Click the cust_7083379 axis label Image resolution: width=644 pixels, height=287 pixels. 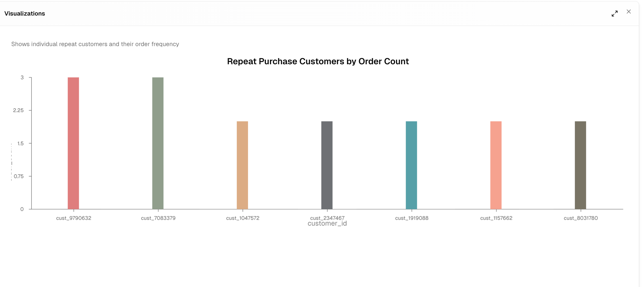(158, 218)
